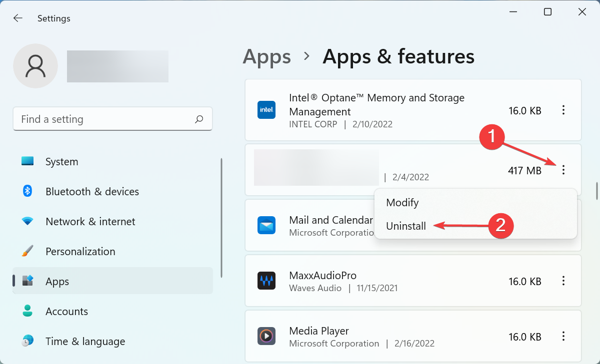The image size is (600, 364).
Task: Click the back arrow in Settings
Action: (x=18, y=18)
